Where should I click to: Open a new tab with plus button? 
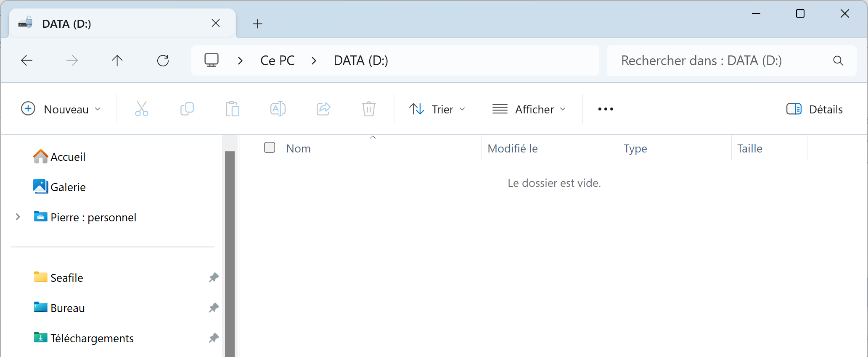(x=258, y=24)
